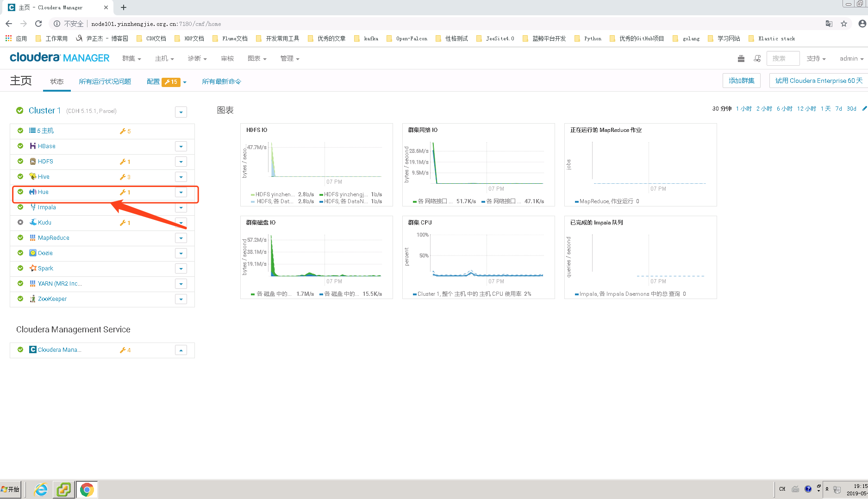This screenshot has width=868, height=499.
Task: Select the 30d chart time range
Action: [851, 108]
